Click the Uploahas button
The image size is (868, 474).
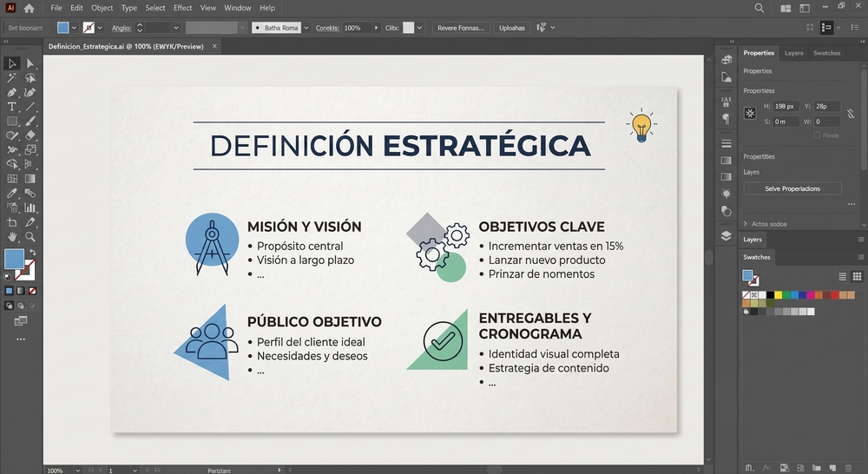coord(512,28)
